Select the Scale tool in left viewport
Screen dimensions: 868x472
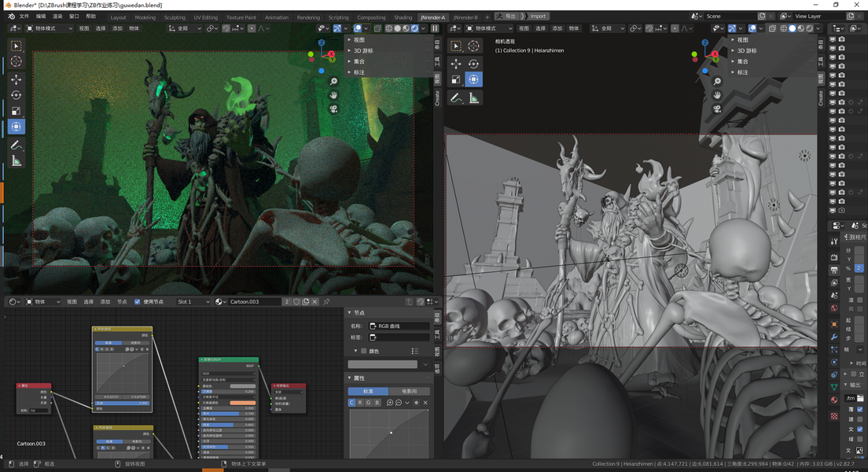16,111
